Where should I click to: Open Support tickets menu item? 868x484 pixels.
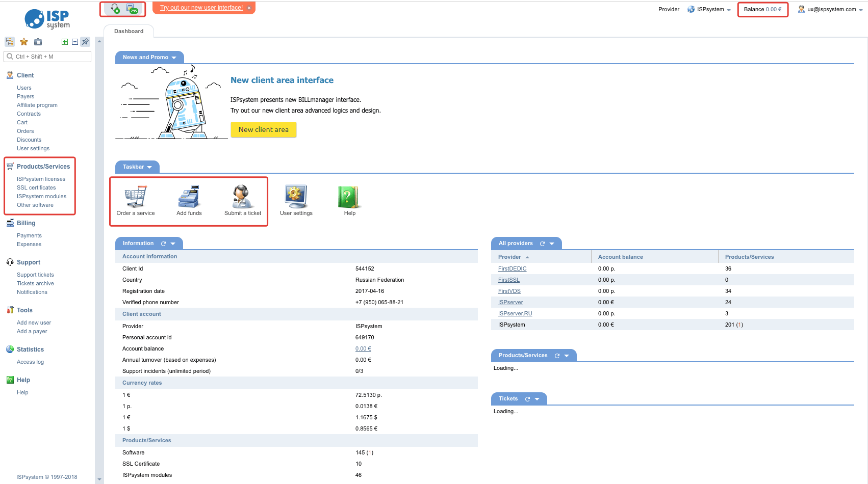coord(35,275)
